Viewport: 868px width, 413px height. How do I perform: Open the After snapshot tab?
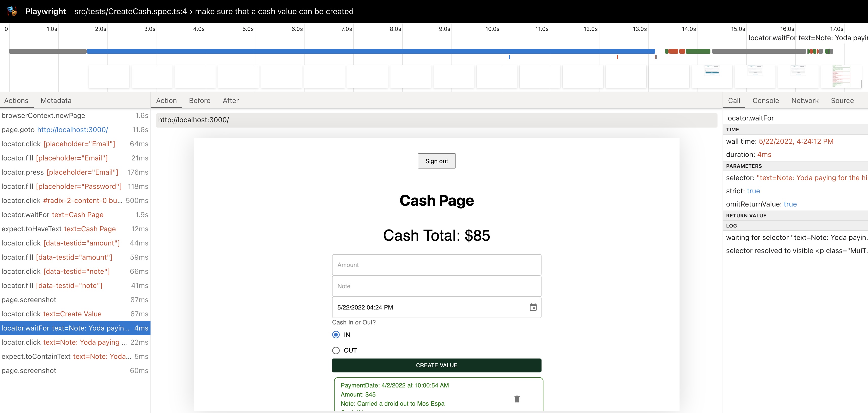[231, 101]
